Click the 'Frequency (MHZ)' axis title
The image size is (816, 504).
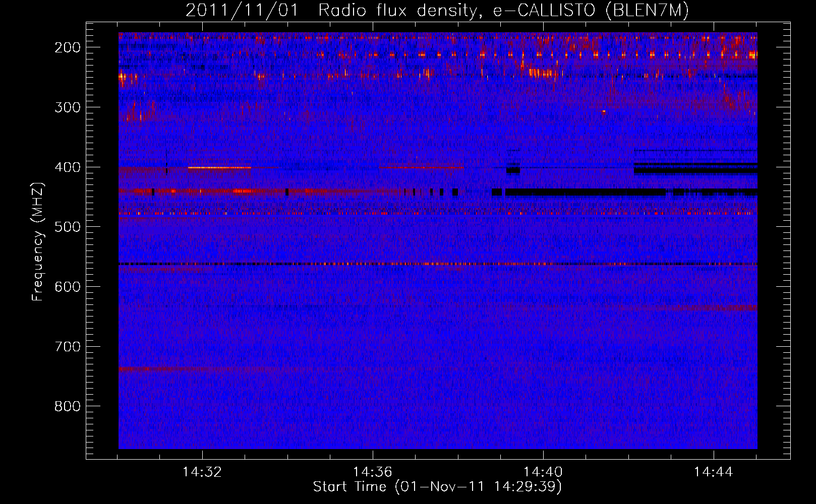(38, 241)
